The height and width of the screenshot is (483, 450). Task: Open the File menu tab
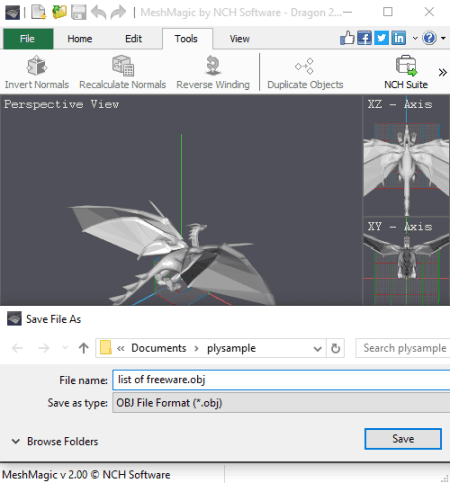[28, 39]
